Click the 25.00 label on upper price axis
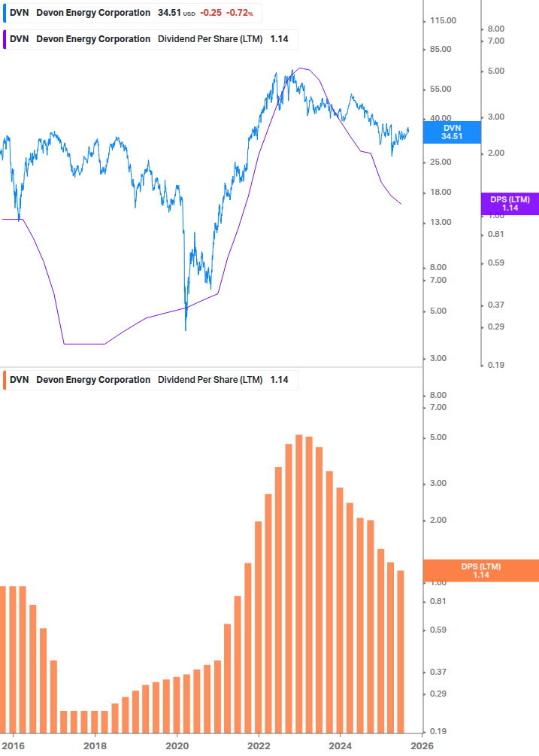This screenshot has width=539, height=756. coord(441,162)
